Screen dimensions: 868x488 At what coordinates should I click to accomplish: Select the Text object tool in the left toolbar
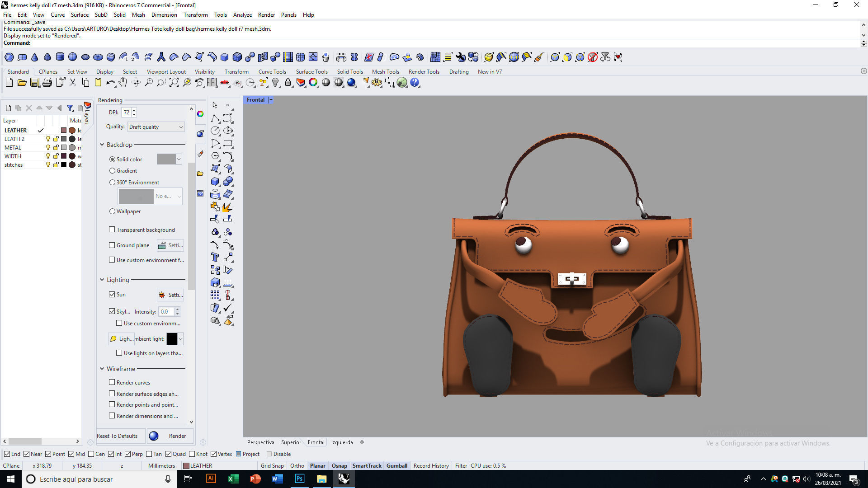(215, 258)
